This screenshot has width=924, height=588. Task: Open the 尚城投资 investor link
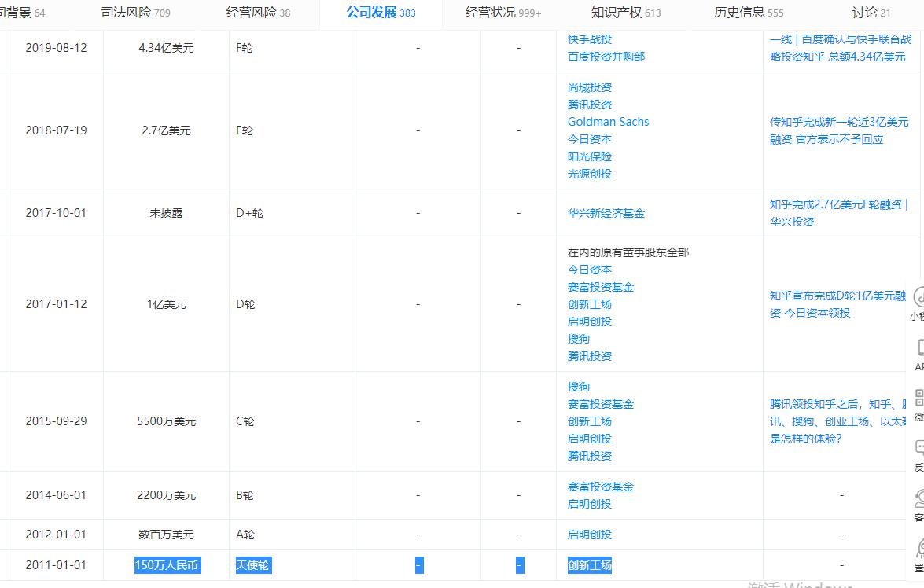(589, 88)
